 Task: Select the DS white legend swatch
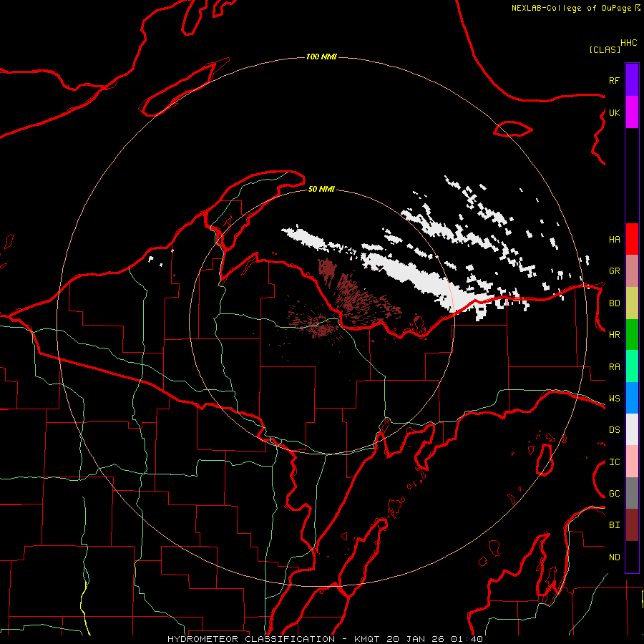tap(632, 429)
